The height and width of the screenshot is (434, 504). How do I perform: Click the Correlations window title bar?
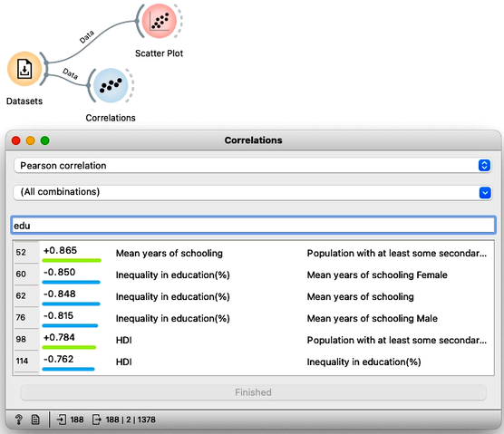(x=253, y=140)
